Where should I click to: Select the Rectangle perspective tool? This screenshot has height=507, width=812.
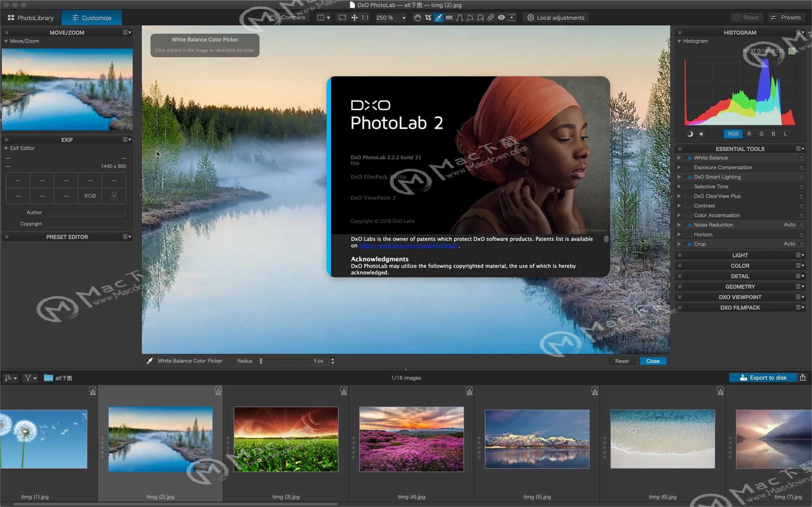[470, 17]
